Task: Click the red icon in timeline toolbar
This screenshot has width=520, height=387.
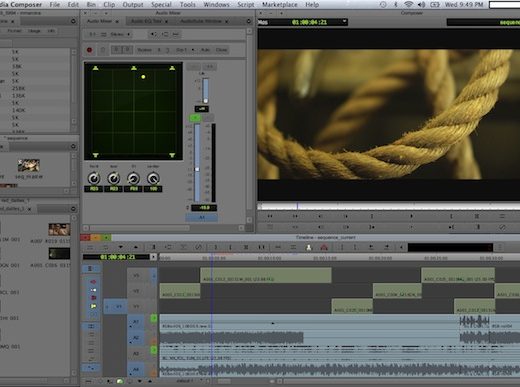Action: click(324, 247)
